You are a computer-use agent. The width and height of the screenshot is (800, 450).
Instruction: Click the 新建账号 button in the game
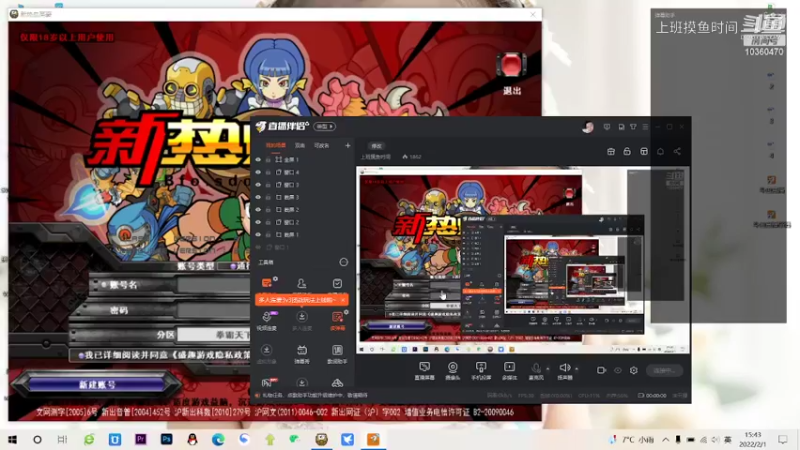pyautogui.click(x=97, y=384)
